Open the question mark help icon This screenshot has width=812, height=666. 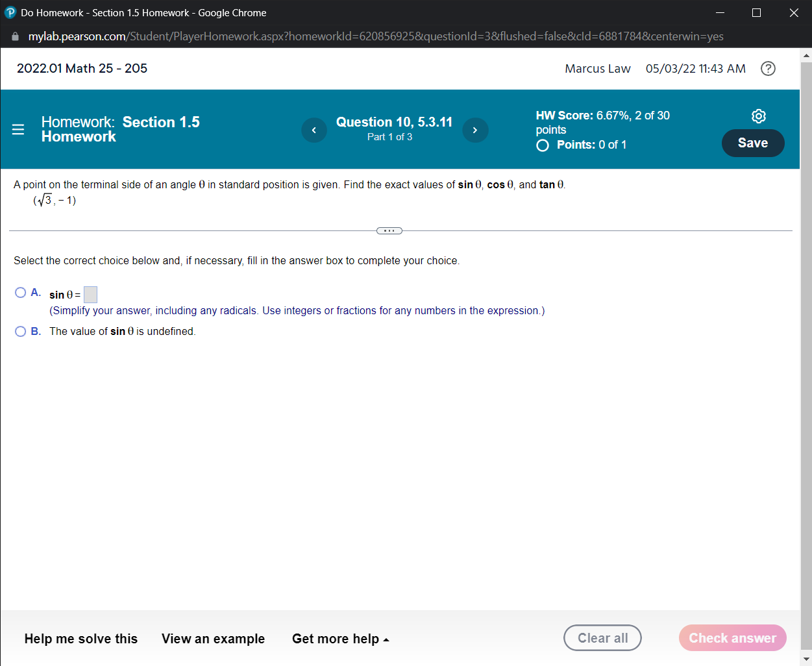click(x=768, y=68)
